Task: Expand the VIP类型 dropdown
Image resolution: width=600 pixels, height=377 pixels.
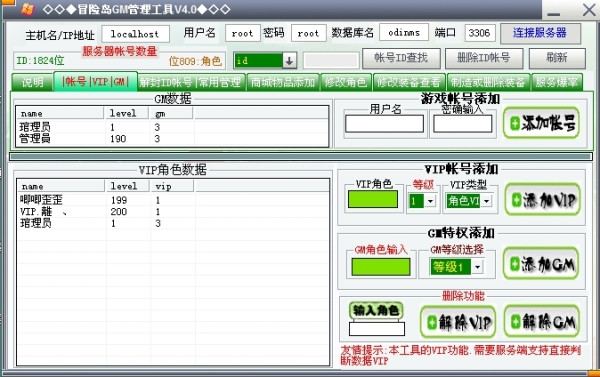Action: tap(486, 201)
